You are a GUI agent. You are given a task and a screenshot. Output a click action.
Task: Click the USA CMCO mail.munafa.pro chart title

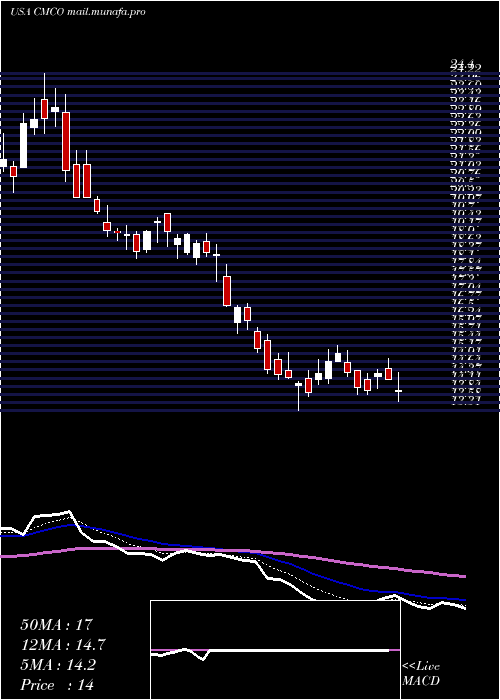tap(78, 12)
